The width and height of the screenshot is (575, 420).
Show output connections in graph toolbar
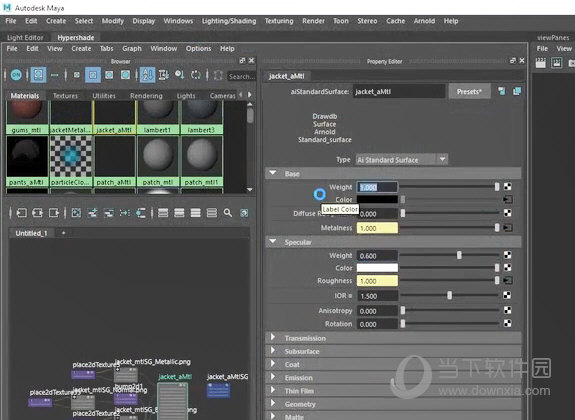pyautogui.click(x=54, y=213)
